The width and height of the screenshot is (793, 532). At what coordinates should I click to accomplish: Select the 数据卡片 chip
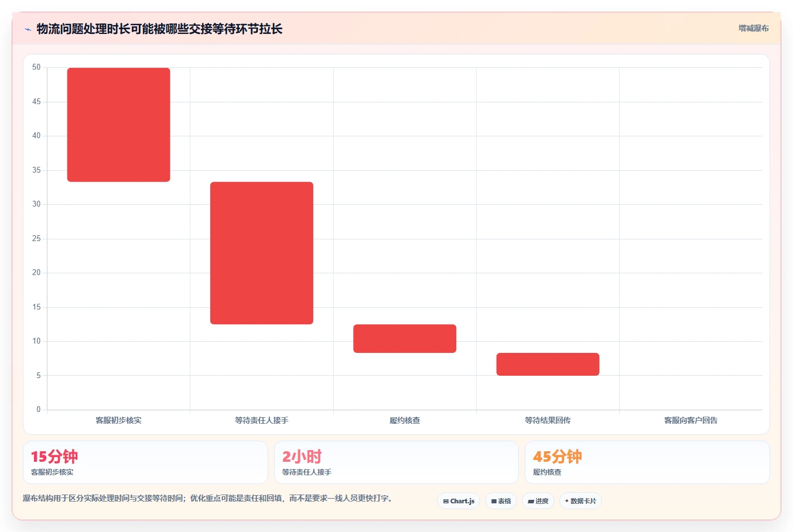click(x=580, y=501)
